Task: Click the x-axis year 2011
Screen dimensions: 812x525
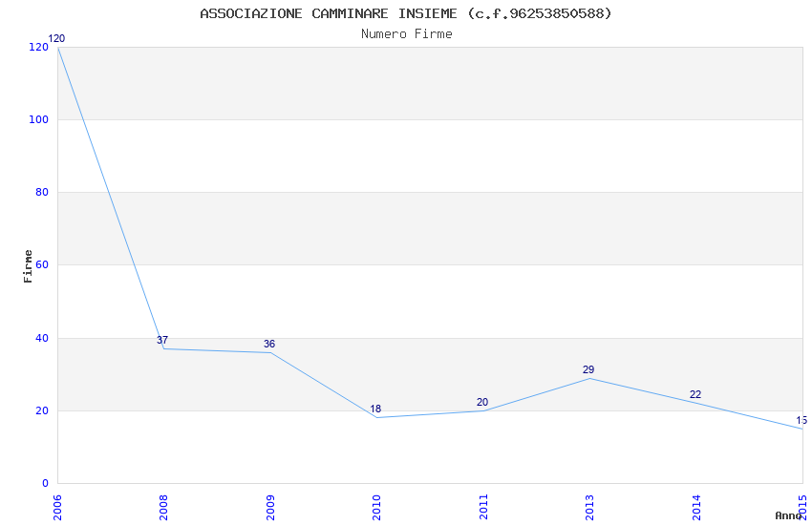Action: click(483, 508)
